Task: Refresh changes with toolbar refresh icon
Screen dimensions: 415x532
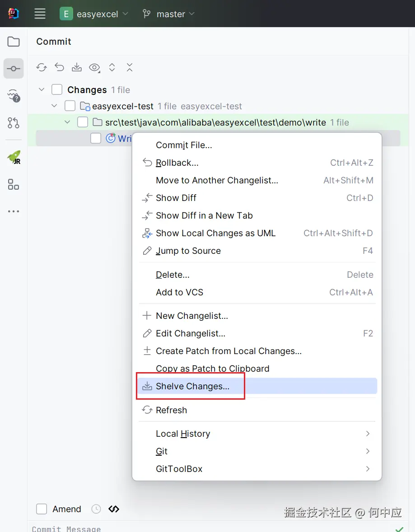Action: pos(42,68)
